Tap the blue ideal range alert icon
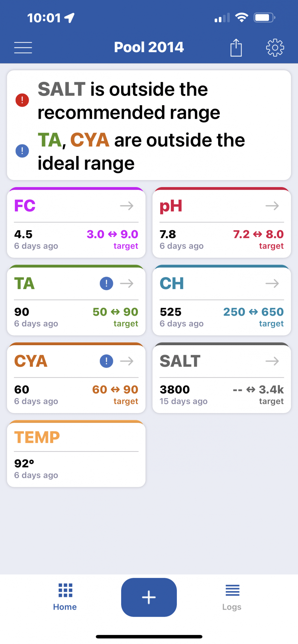The image size is (298, 644). click(22, 151)
